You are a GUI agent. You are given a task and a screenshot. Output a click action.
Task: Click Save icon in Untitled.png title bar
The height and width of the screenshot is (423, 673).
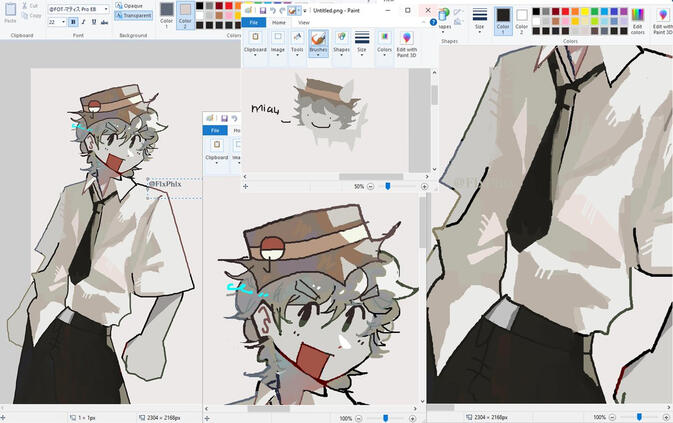[x=262, y=10]
